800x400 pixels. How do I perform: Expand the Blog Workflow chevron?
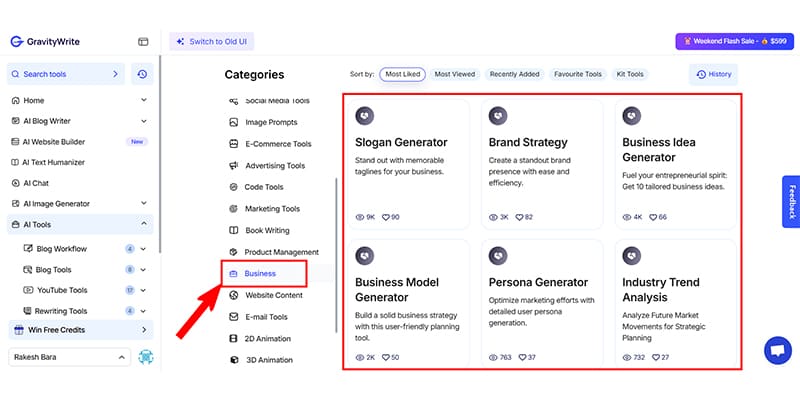(x=143, y=249)
